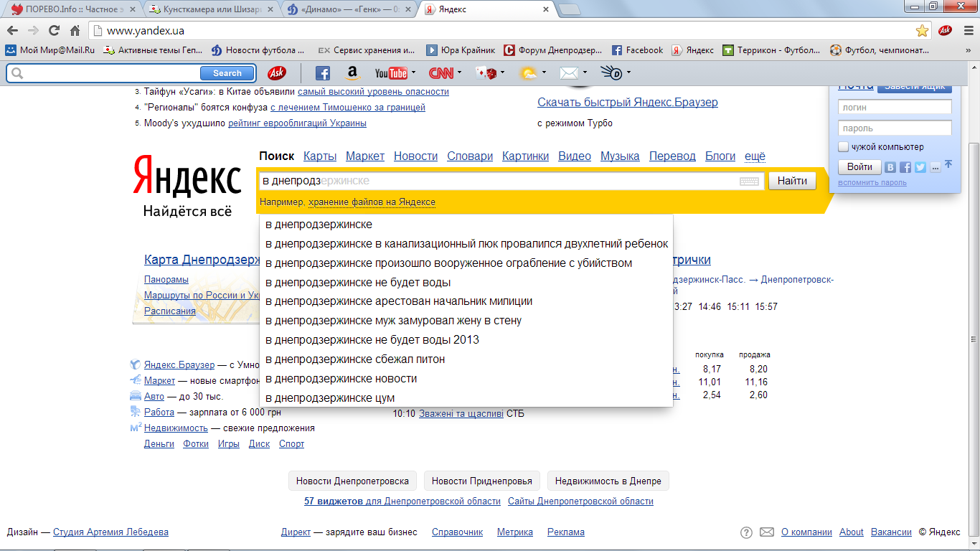980x551 pixels.
Task: Open the Facebook bookmark in bookmarks bar
Action: click(637, 50)
